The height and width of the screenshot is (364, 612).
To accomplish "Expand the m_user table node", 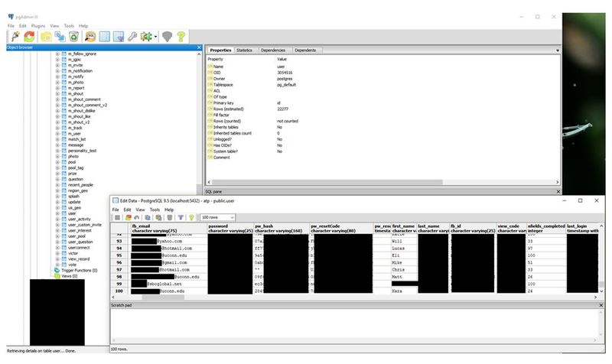I will coord(57,134).
